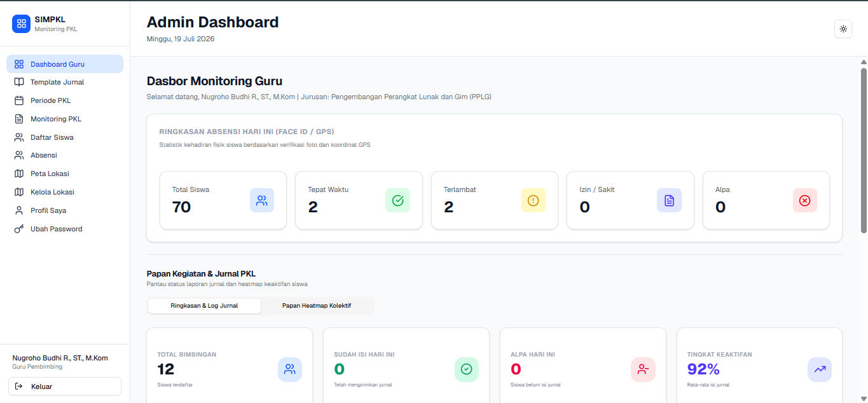Click the Alpa red cross icon
Image resolution: width=868 pixels, height=403 pixels.
(x=804, y=200)
